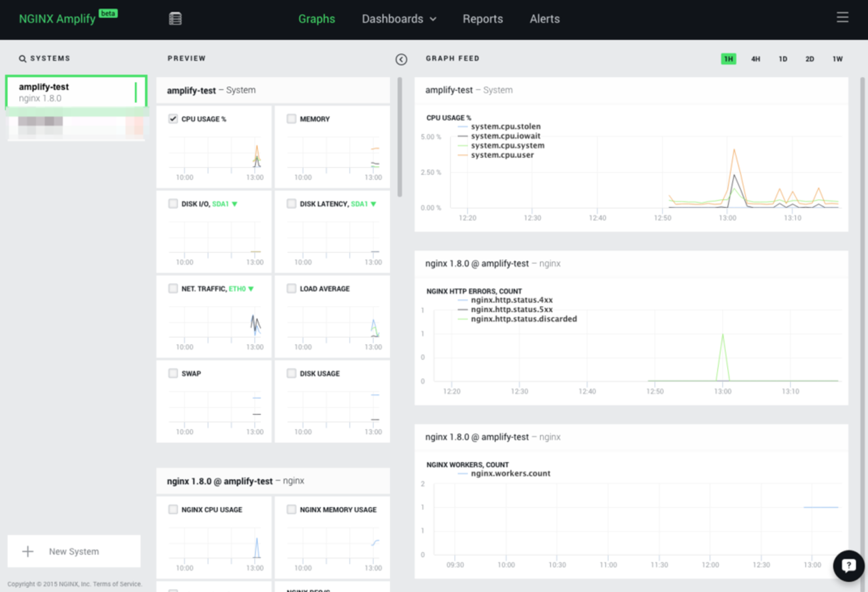Select the 4H time range
Screen dimensions: 868x592
pos(755,59)
